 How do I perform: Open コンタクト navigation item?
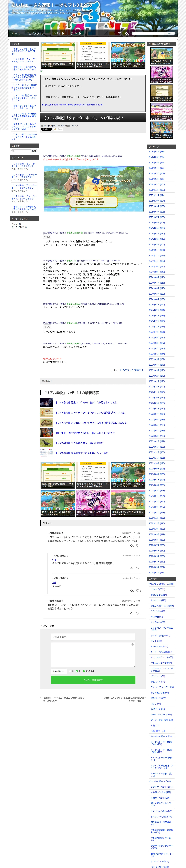[x=57, y=33]
